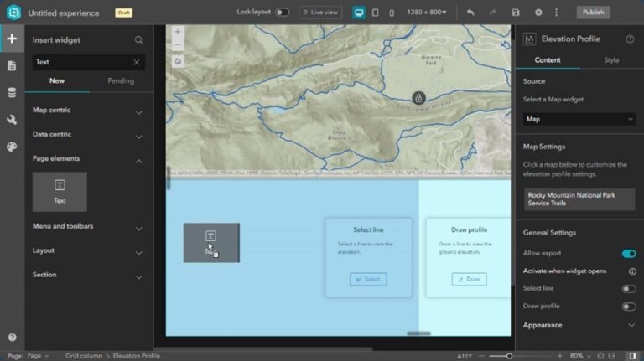The height and width of the screenshot is (361, 644).
Task: Enable the Select line toggle
Action: 628,289
